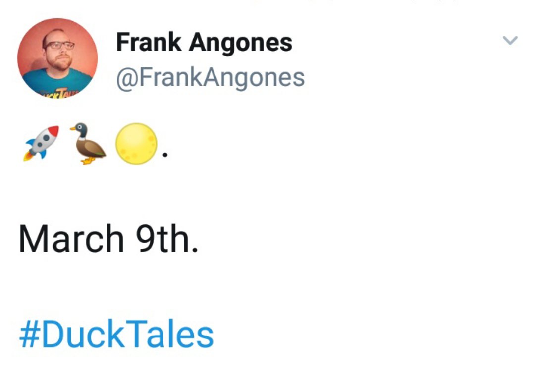Click the surname "Angones" in the display name
Image resolution: width=535 pixels, height=392 pixels.
click(240, 43)
